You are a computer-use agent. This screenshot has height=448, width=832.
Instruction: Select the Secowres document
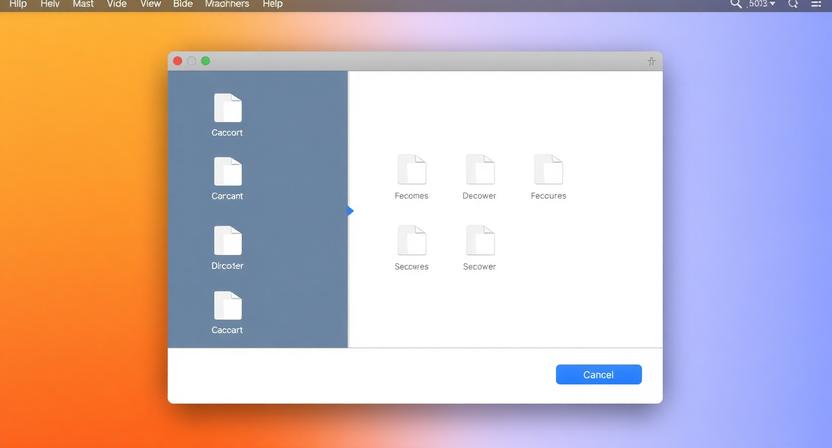pos(411,241)
